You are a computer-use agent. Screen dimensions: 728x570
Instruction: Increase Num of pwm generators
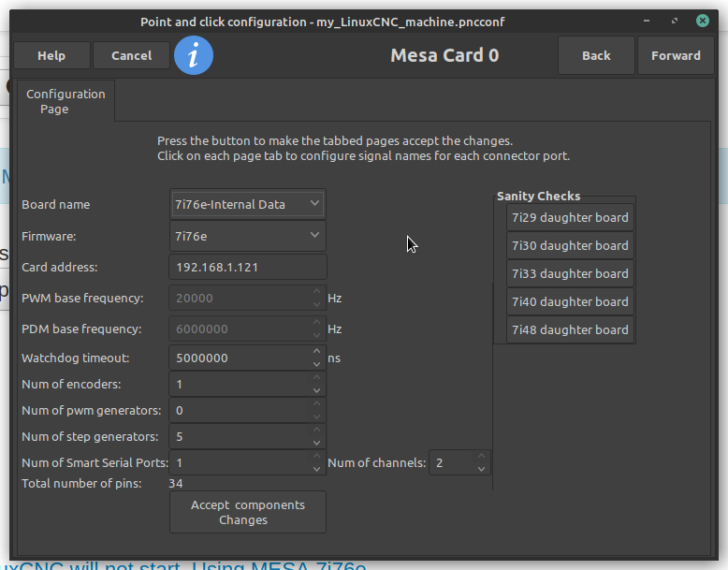pyautogui.click(x=316, y=403)
